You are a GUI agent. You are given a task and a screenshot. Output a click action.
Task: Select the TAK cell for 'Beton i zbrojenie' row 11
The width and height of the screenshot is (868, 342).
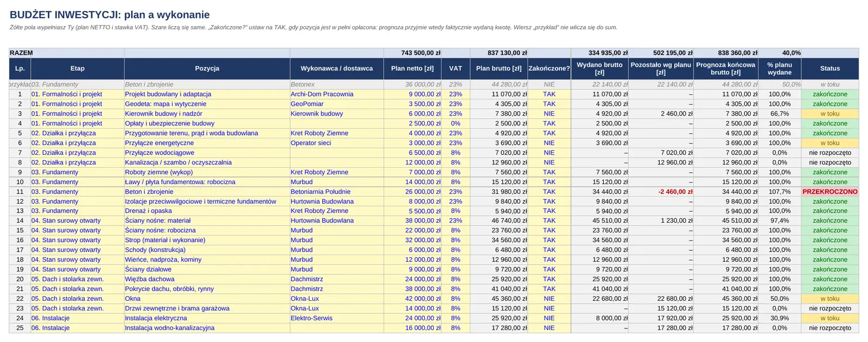(549, 192)
